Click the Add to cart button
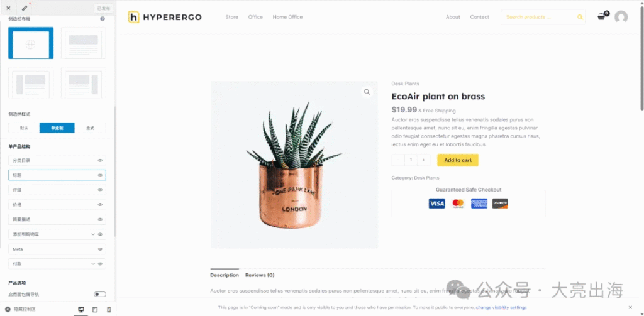The image size is (644, 316). pos(458,160)
